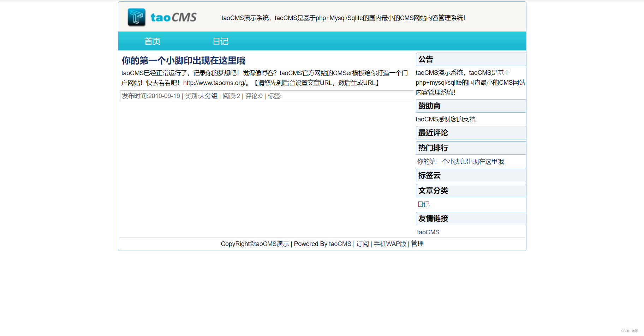The width and height of the screenshot is (644, 336).
Task: Visit the link http://www.taocms.org/
Action: [x=214, y=83]
